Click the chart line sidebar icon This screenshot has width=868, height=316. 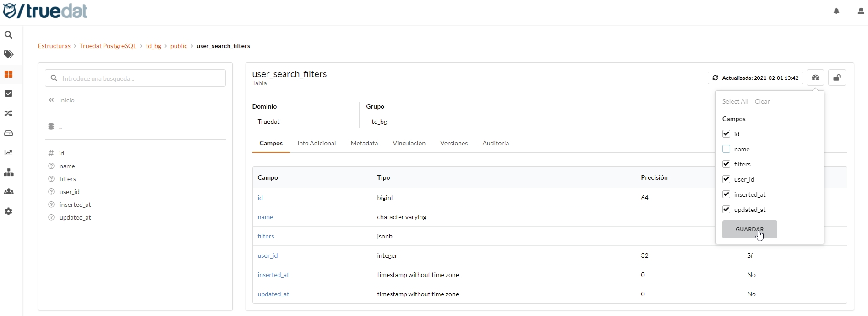(8, 153)
